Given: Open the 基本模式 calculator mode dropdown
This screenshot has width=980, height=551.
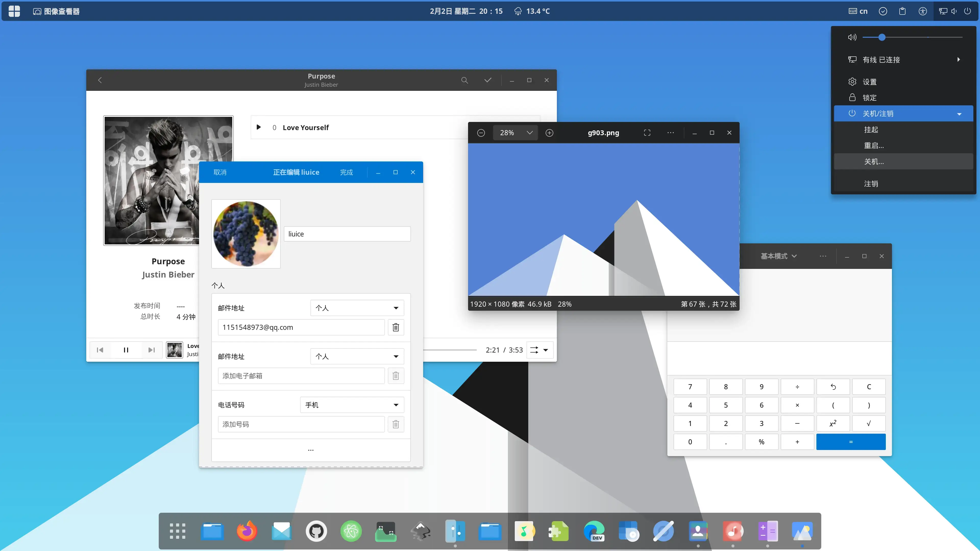Looking at the screenshot, I should pos(778,256).
